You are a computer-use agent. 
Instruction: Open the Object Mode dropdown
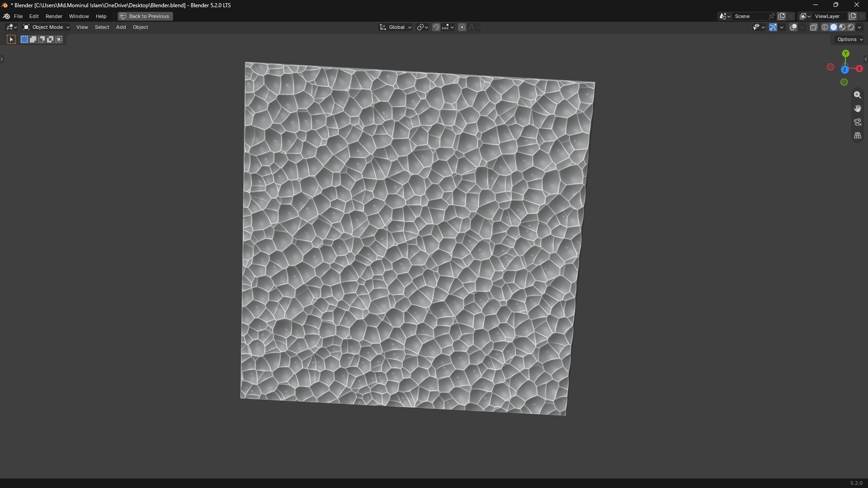click(46, 27)
